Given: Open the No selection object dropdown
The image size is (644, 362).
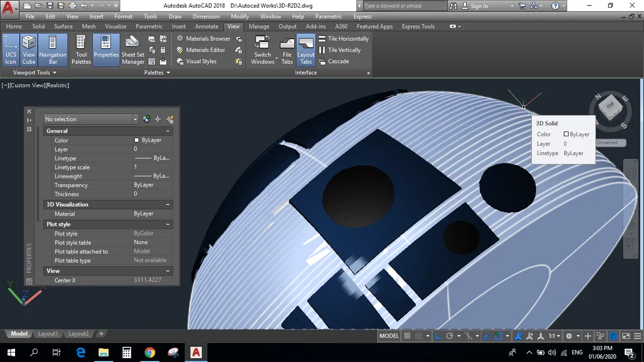Looking at the screenshot, I should [91, 119].
